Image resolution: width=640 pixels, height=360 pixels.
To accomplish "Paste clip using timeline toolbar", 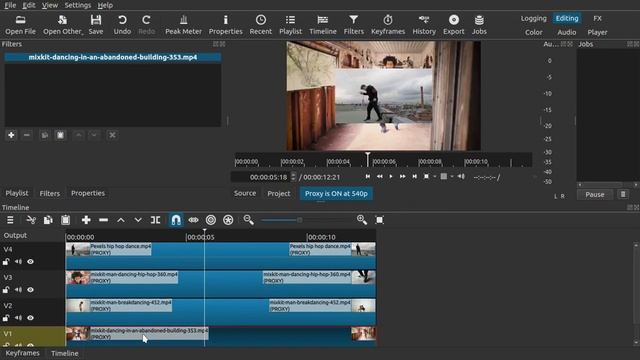I will 65,220.
